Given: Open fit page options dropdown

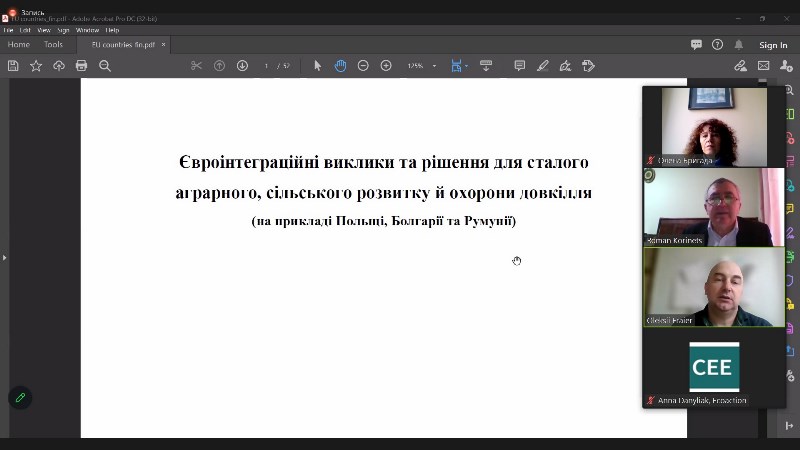Looking at the screenshot, I should (x=460, y=66).
